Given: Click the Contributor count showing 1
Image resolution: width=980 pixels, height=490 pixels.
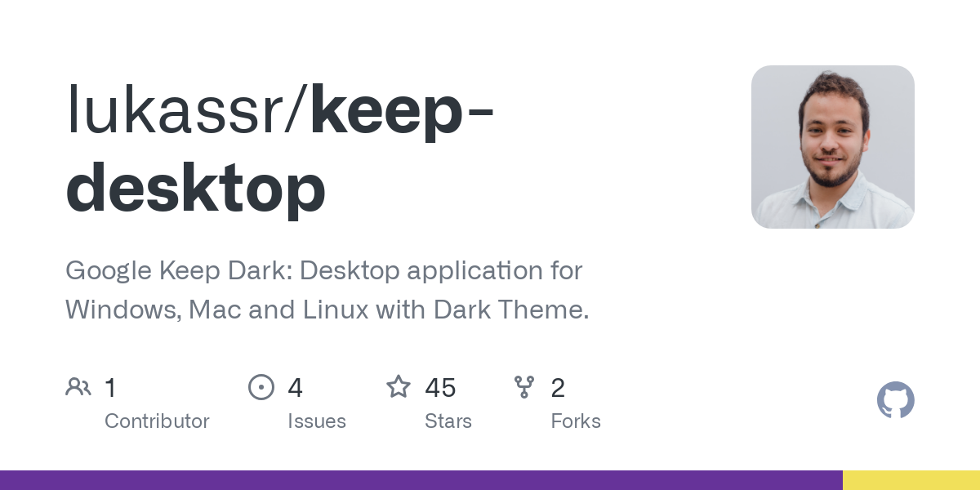Looking at the screenshot, I should click(110, 387).
